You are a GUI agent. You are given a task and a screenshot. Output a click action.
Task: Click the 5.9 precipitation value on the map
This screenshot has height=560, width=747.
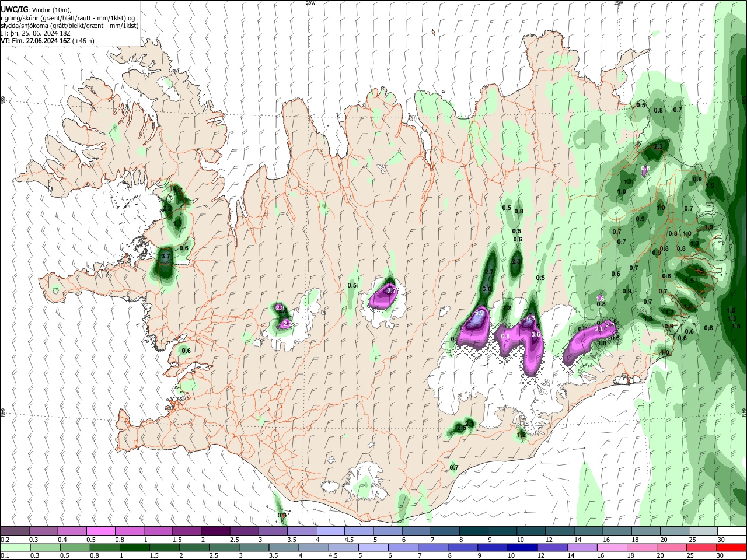click(479, 313)
